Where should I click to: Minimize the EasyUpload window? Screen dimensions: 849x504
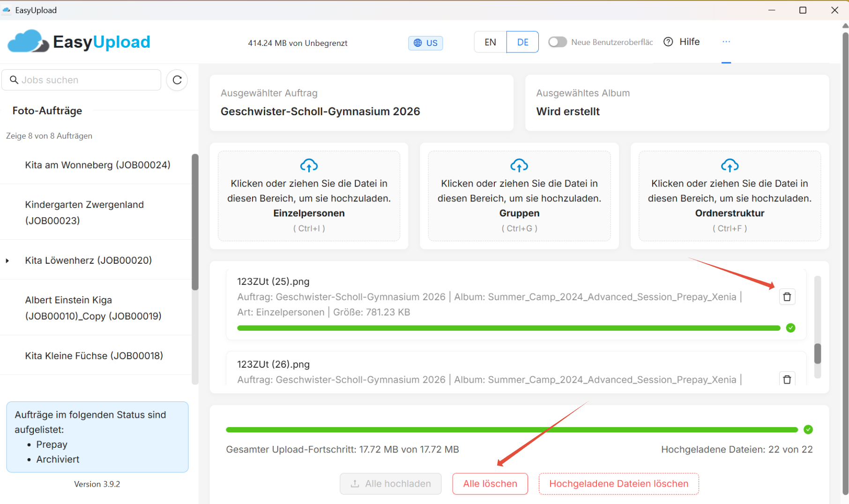772,10
